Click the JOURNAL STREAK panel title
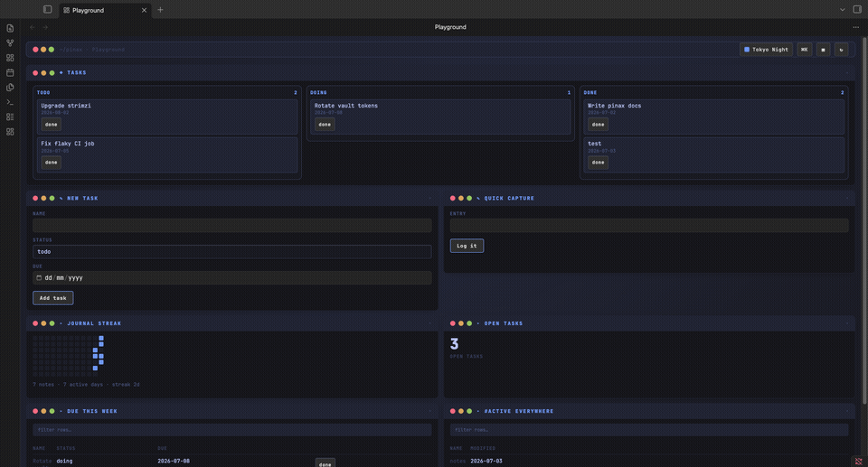 [94, 323]
